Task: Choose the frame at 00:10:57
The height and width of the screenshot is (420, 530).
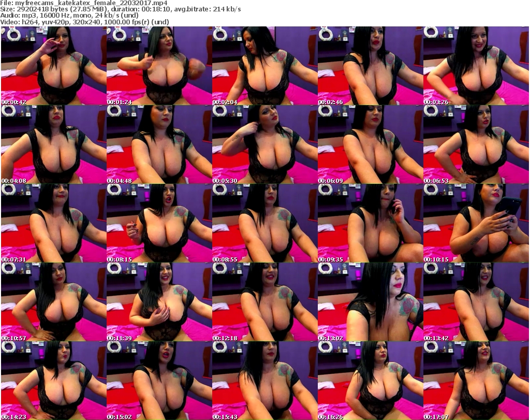Action: pyautogui.click(x=53, y=302)
